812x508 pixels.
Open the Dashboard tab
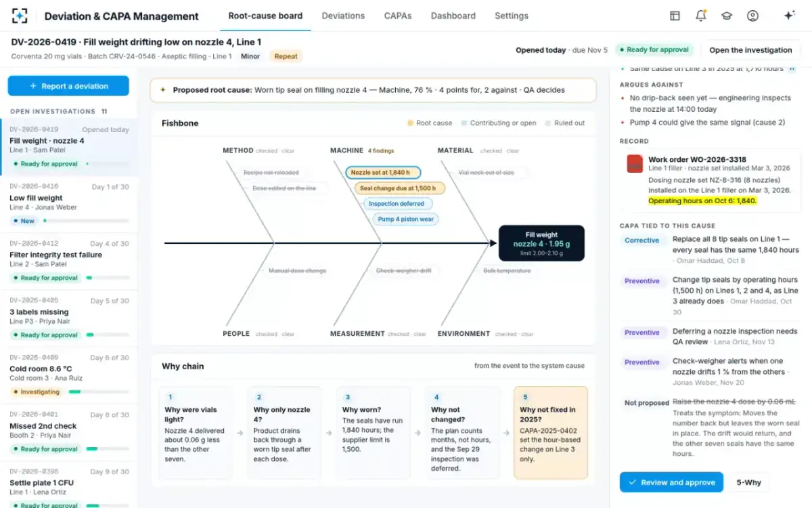453,16
